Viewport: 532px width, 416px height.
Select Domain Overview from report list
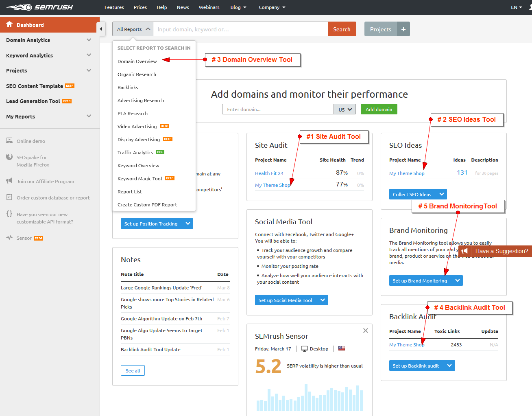coord(137,61)
